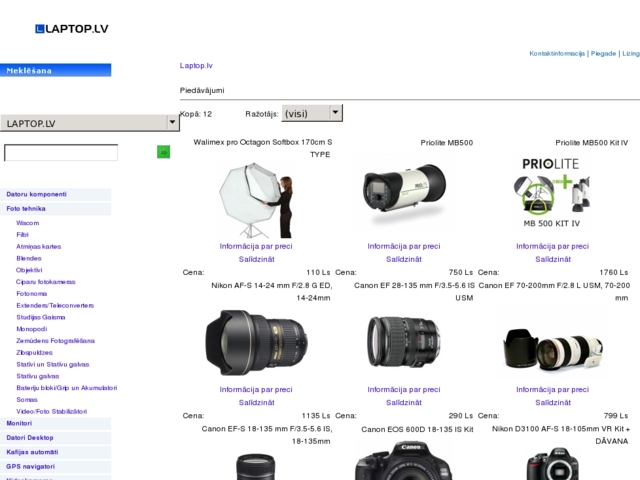640x480 pixels.
Task: Click the Kontaktinformācija link
Action: click(x=557, y=53)
